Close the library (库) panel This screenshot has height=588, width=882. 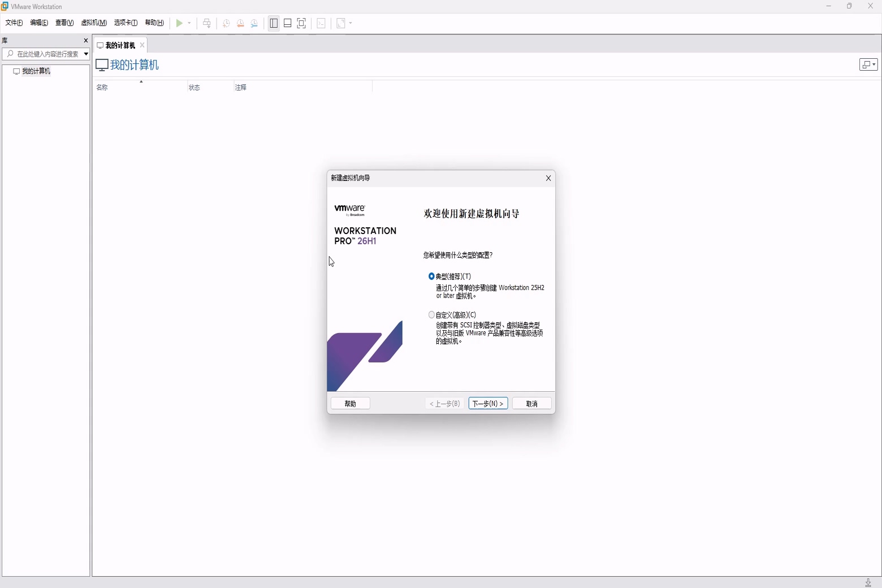(x=86, y=41)
